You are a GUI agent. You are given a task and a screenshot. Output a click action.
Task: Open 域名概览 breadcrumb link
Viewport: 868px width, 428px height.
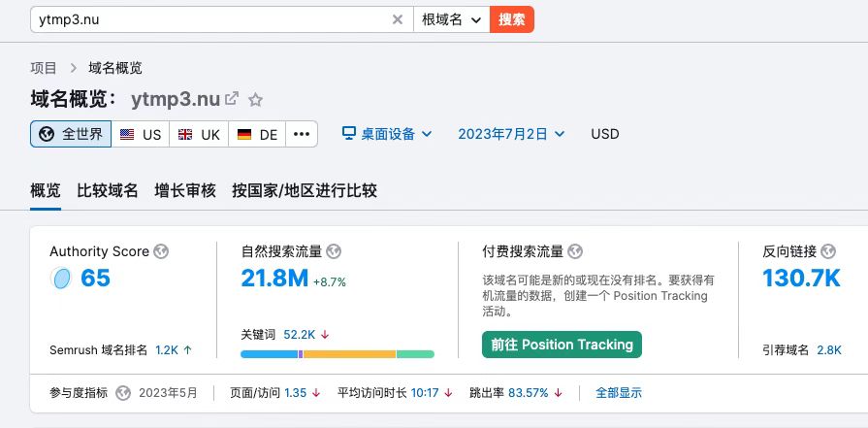115,68
